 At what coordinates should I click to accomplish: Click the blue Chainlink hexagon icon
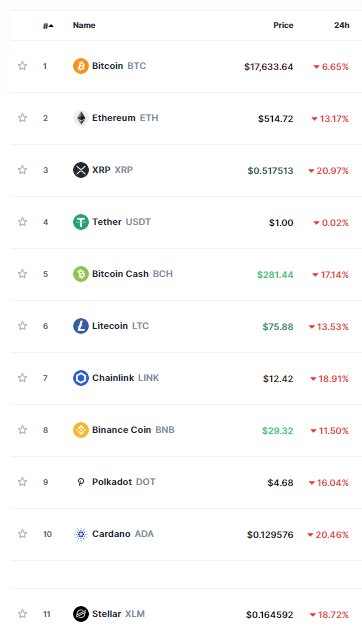pos(81,378)
